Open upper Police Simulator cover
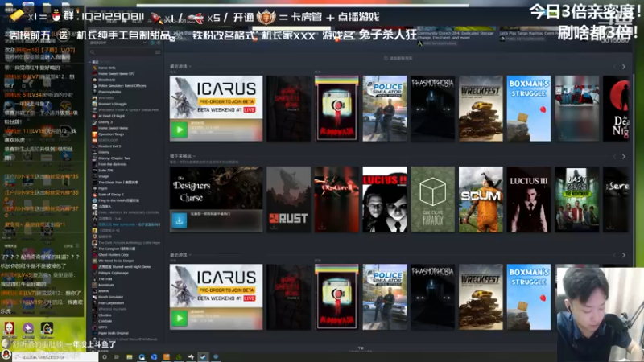 point(385,109)
